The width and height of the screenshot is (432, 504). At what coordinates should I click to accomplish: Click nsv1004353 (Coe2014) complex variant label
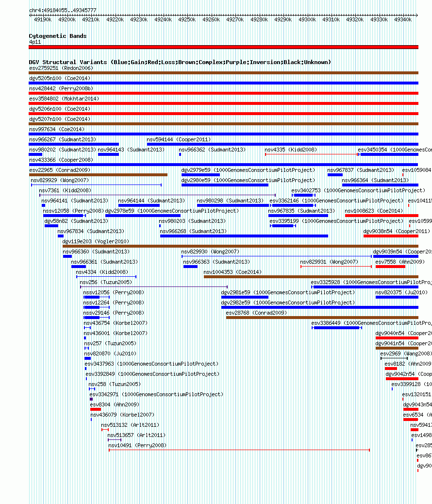[x=233, y=272]
